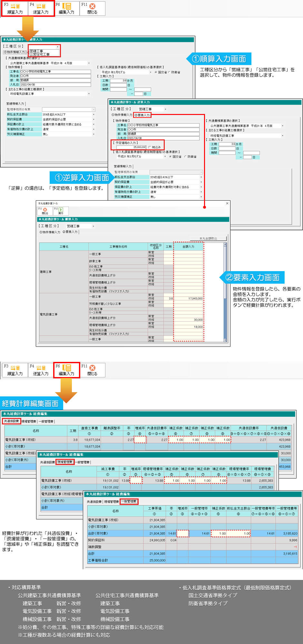
Task: Click the 予定価格 input field showing 25,000,000
Action: click(x=131, y=147)
